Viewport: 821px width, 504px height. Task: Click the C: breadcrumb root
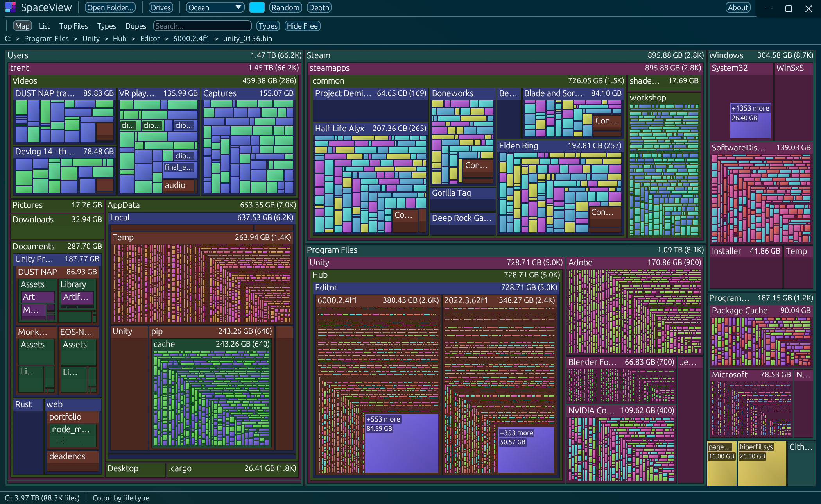click(8, 38)
